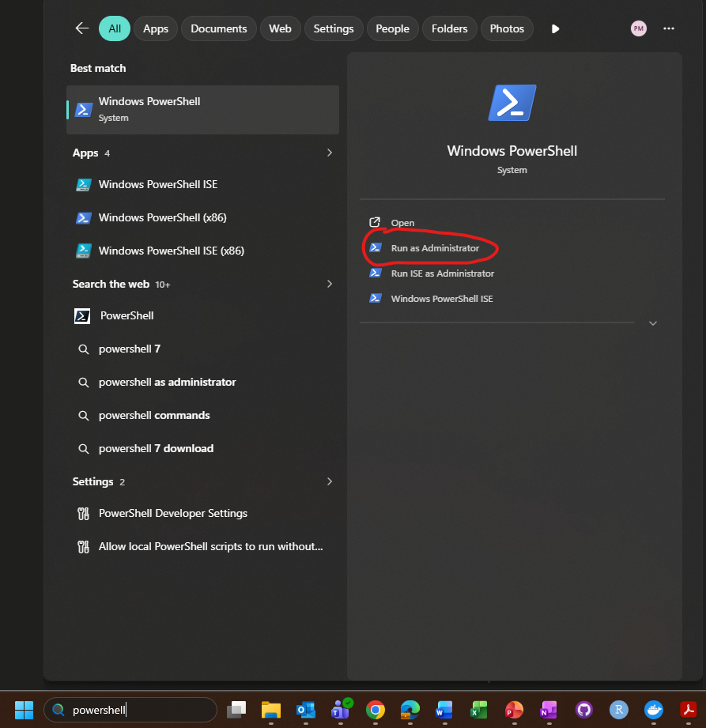Open Windows PowerShell ISE (x86) result

[x=202, y=251]
